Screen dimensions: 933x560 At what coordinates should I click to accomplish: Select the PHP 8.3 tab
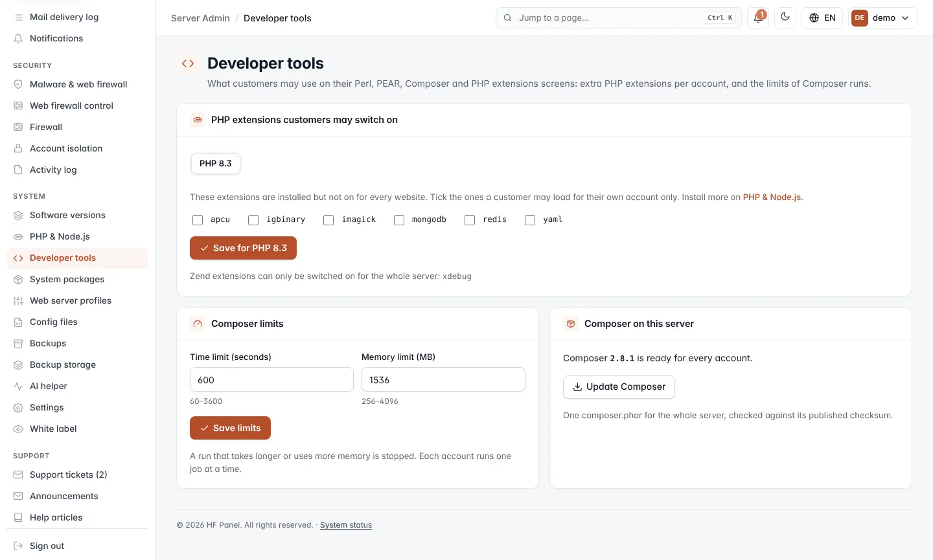tap(216, 163)
